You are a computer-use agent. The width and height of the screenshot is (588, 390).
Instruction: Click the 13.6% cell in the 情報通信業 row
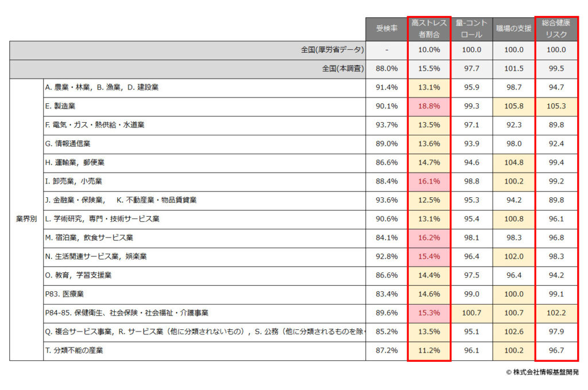click(x=429, y=144)
